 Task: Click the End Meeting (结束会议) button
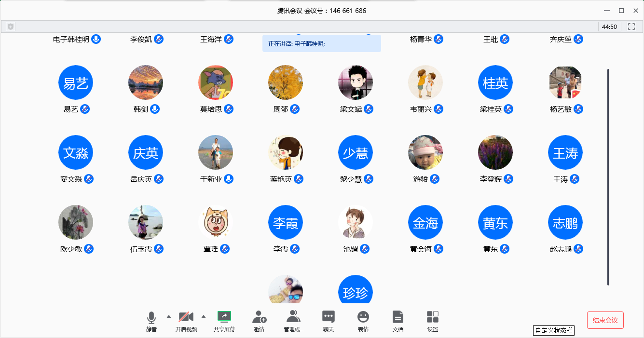click(x=605, y=320)
